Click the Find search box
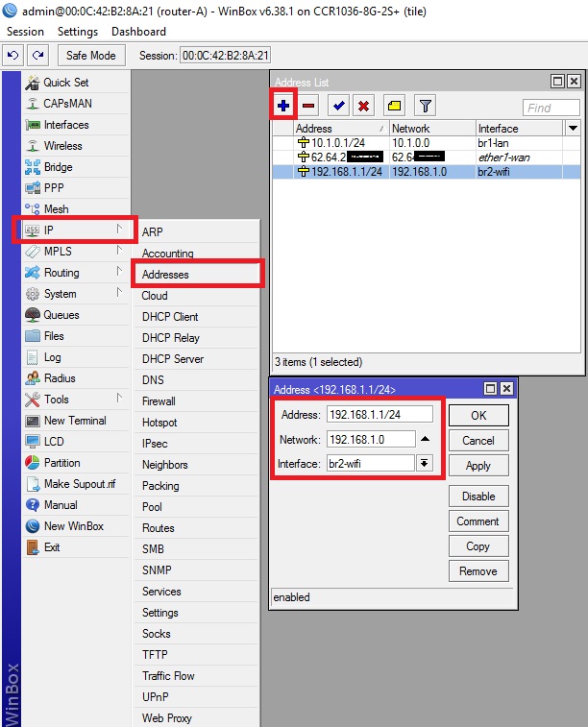 point(551,108)
